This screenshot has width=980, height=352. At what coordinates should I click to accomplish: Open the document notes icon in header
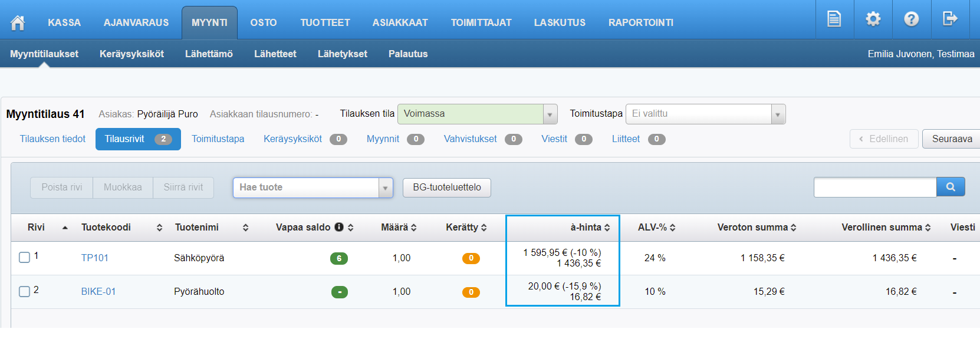click(x=834, y=19)
